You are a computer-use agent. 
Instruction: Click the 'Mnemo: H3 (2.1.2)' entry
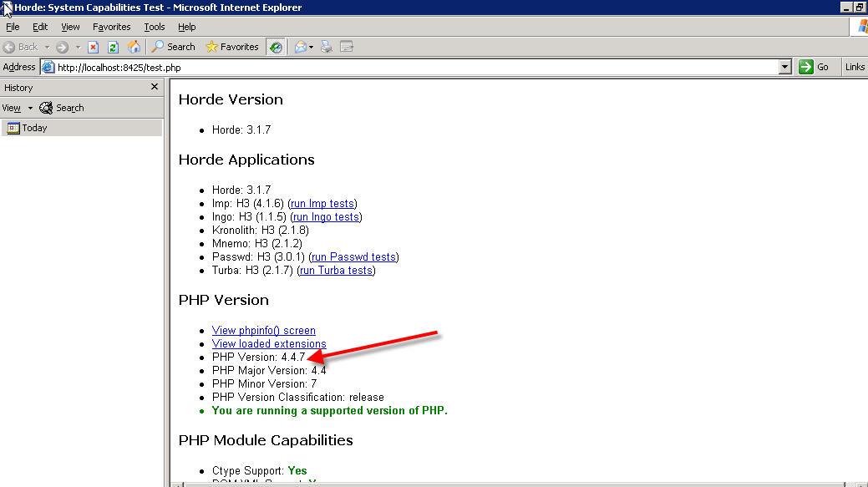[x=256, y=244]
